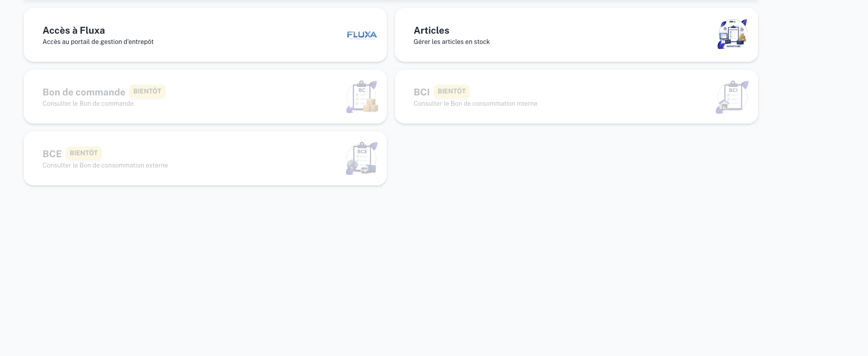The width and height of the screenshot is (868, 356).
Task: Click the BCI clipboard warehouse icon
Action: pyautogui.click(x=732, y=97)
